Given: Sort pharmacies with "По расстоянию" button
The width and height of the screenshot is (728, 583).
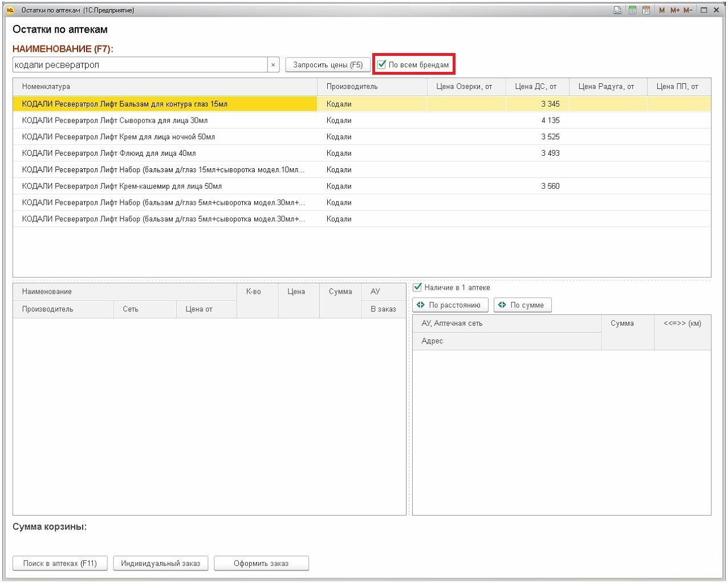Looking at the screenshot, I should 450,305.
